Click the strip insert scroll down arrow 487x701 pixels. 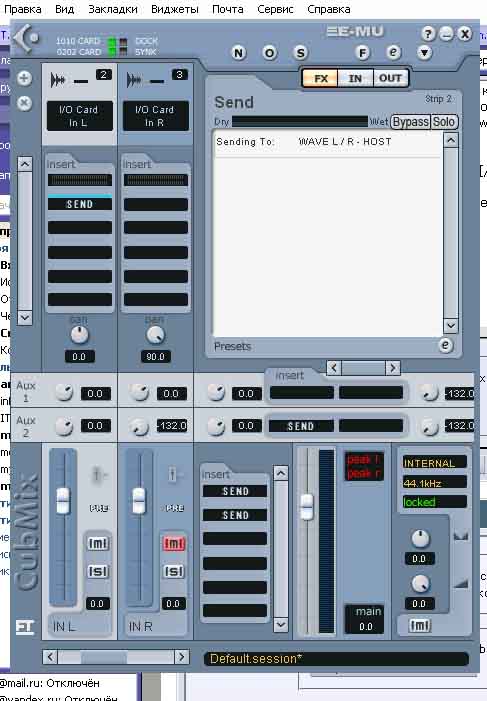(x=25, y=317)
